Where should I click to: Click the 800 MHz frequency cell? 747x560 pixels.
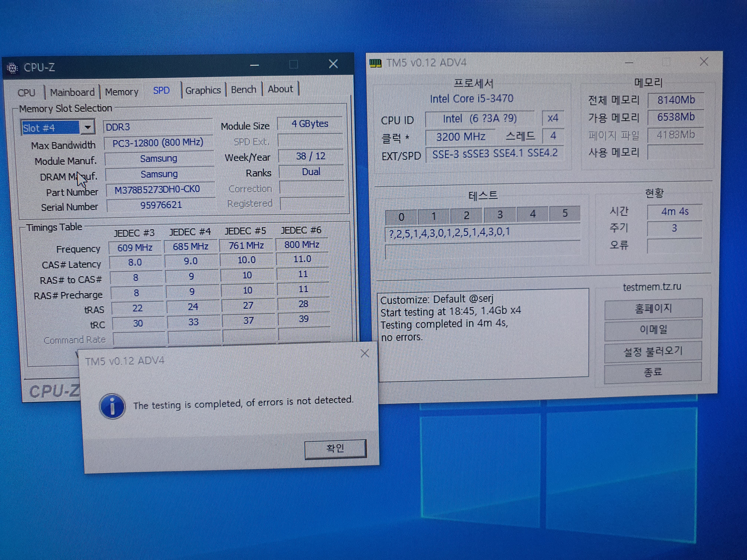pos(302,244)
